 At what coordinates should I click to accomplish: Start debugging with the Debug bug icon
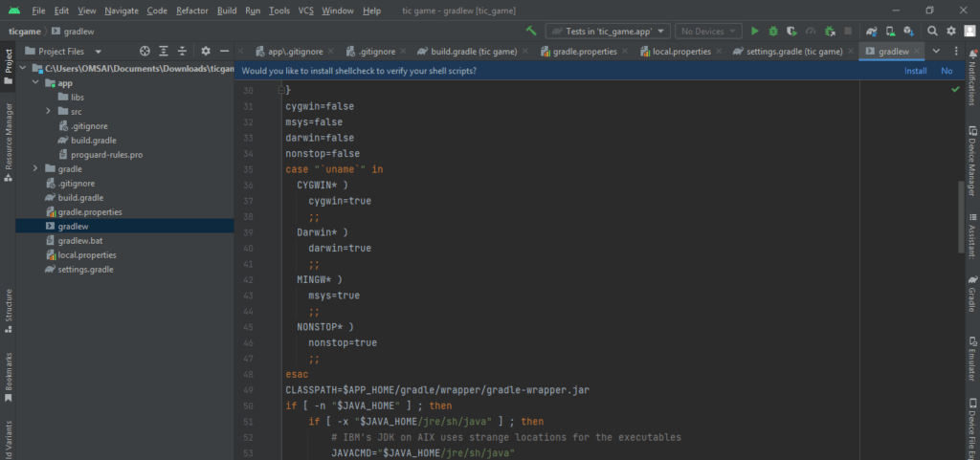(x=773, y=31)
